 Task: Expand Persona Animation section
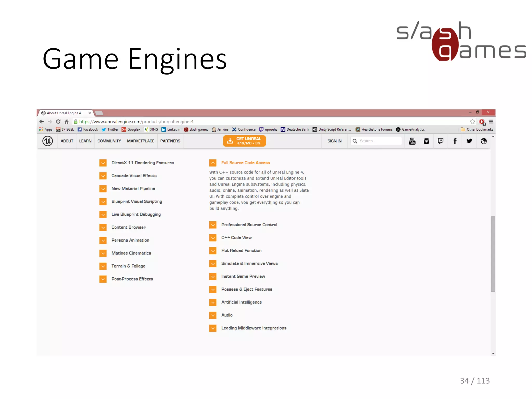(103, 240)
